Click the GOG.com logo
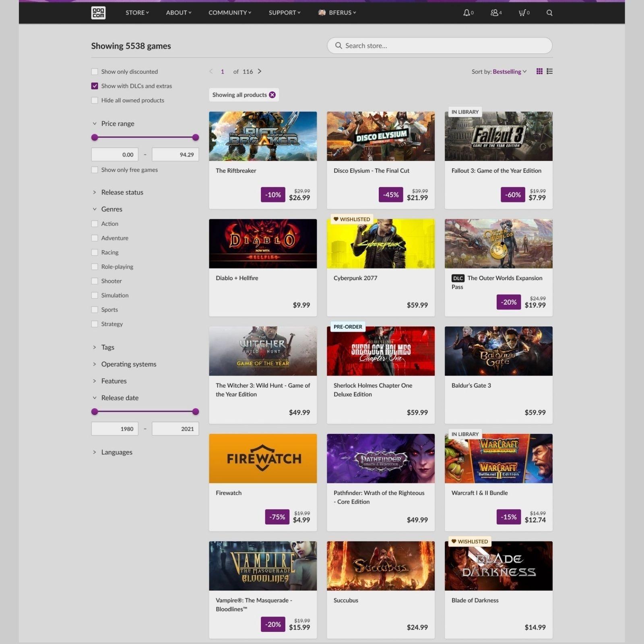 [98, 12]
